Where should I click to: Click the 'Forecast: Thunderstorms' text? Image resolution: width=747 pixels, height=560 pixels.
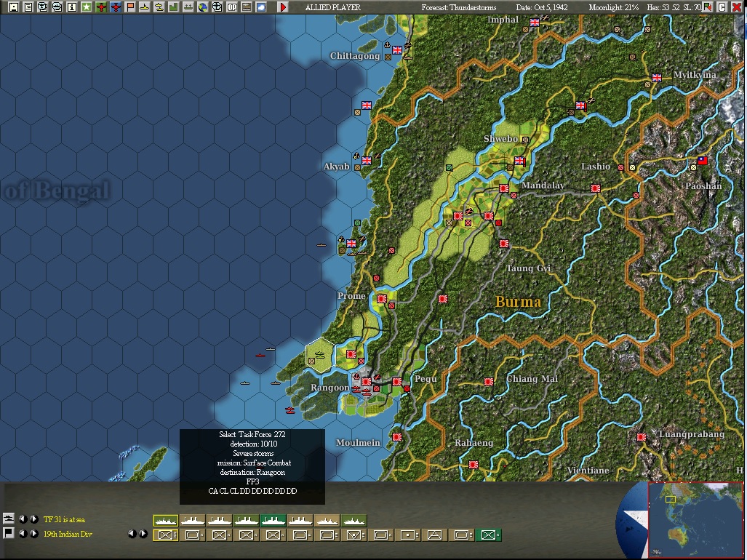pos(459,7)
